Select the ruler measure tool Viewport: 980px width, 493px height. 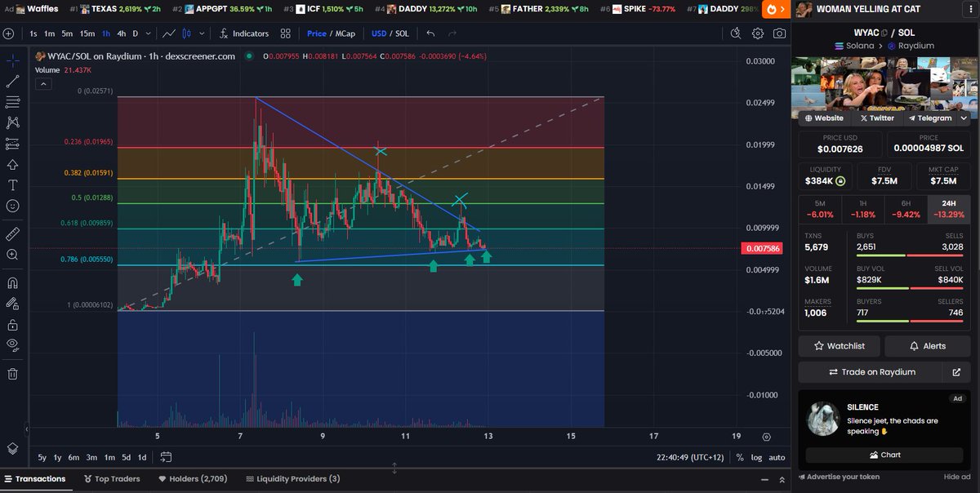[13, 233]
